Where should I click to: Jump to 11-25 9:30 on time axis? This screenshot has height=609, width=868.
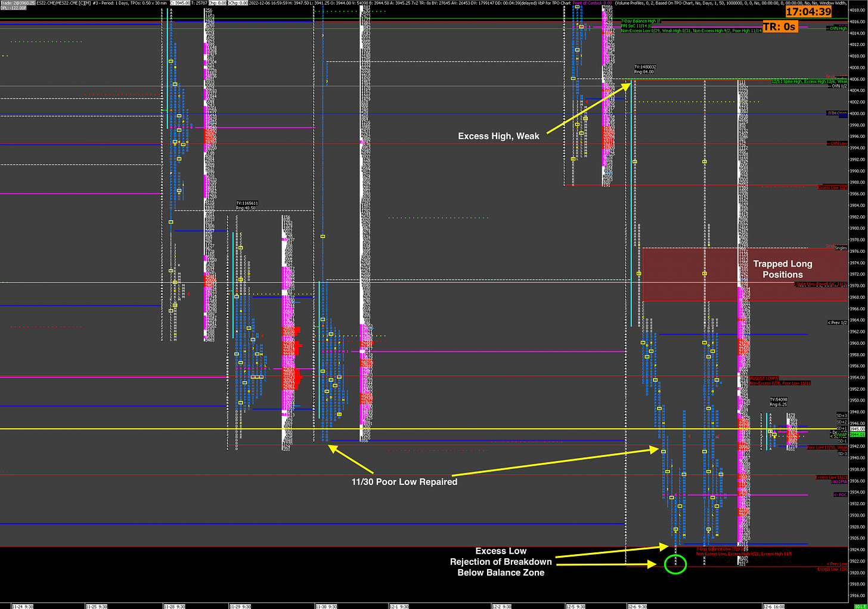pos(97,606)
